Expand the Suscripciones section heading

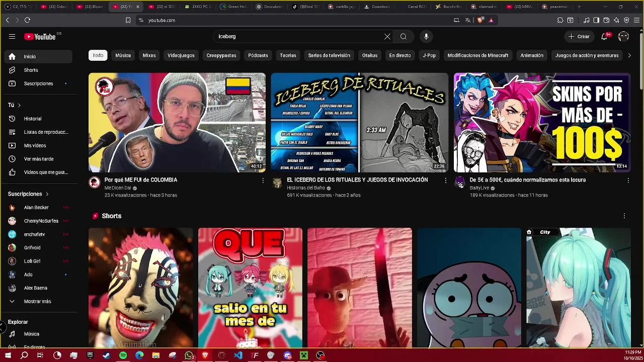click(x=29, y=194)
